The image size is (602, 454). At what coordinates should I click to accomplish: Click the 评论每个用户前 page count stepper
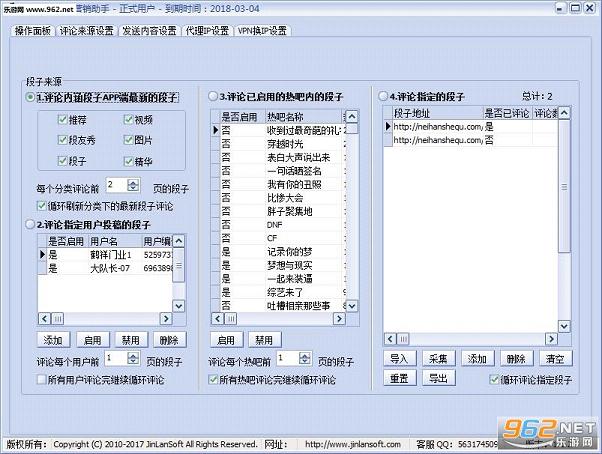point(133,358)
